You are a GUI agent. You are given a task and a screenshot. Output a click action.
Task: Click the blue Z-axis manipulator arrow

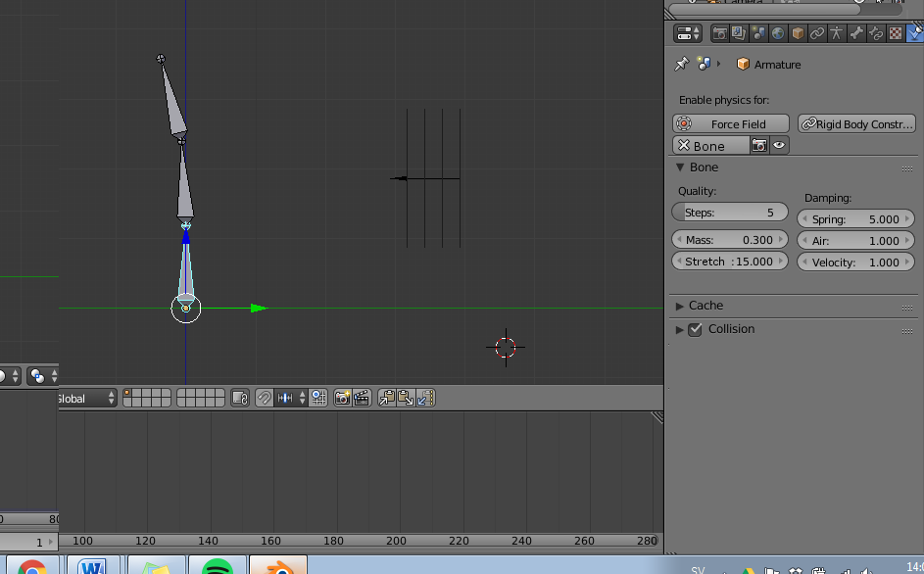[x=186, y=236]
